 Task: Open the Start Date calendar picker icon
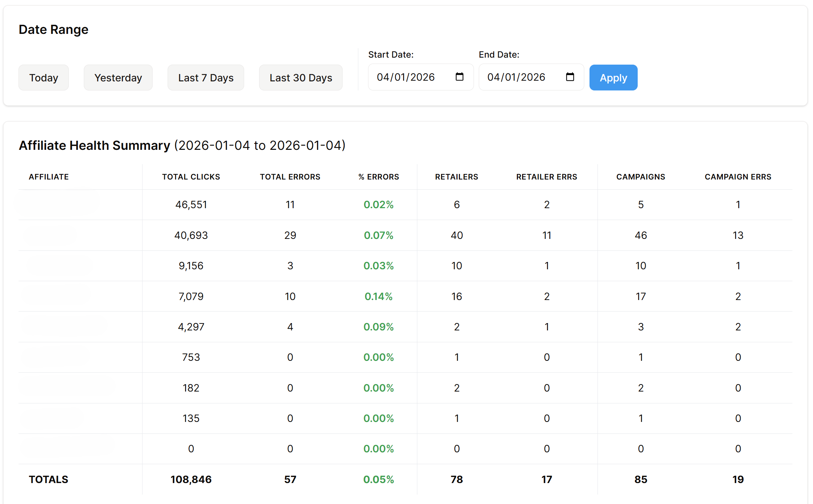[459, 77]
